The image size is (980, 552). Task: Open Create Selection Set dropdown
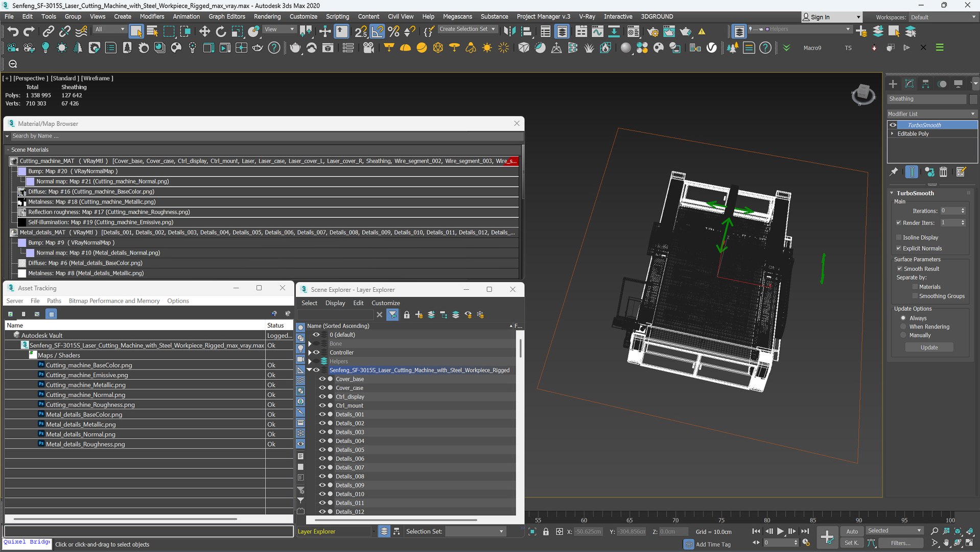[468, 29]
